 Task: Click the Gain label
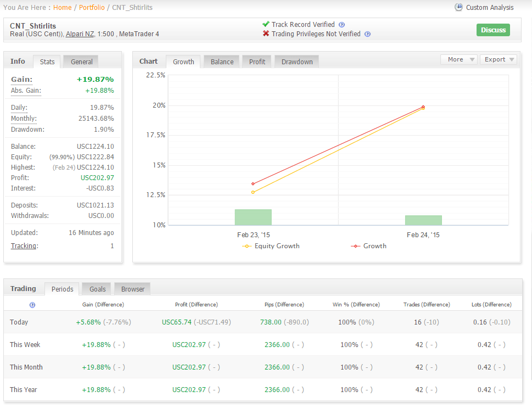point(22,80)
